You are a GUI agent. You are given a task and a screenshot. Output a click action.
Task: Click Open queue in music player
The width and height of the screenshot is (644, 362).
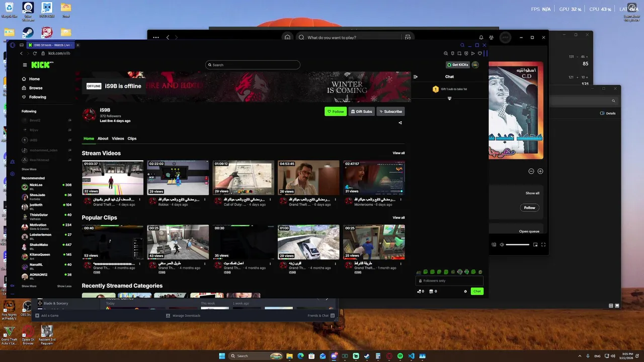(x=529, y=231)
